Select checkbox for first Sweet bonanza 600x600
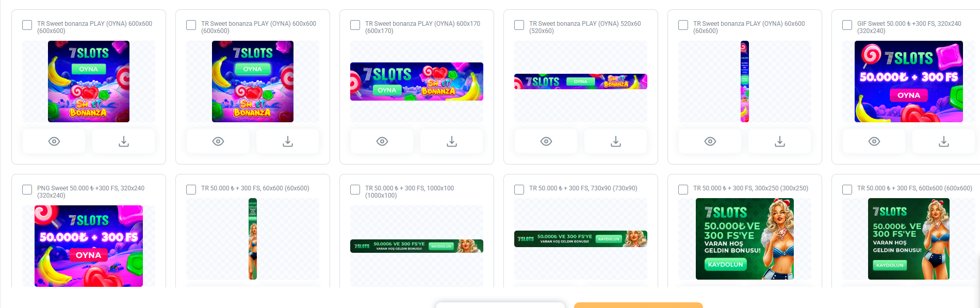 (x=27, y=25)
